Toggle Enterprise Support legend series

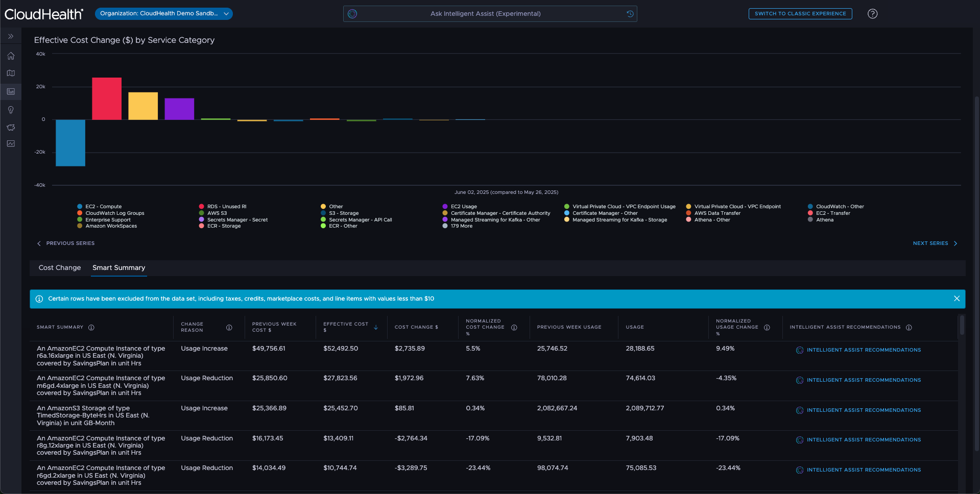point(104,220)
